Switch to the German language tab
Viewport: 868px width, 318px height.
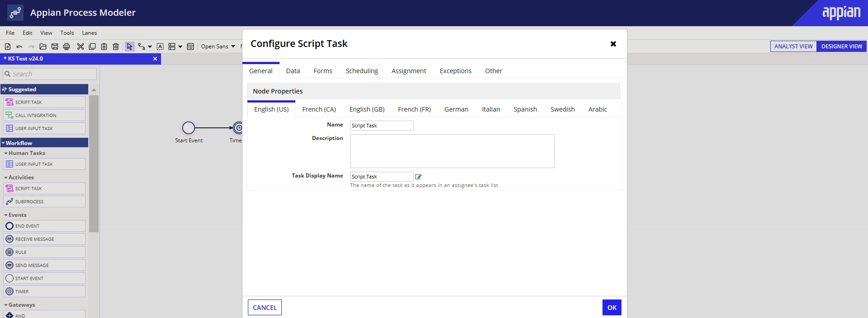pos(456,109)
